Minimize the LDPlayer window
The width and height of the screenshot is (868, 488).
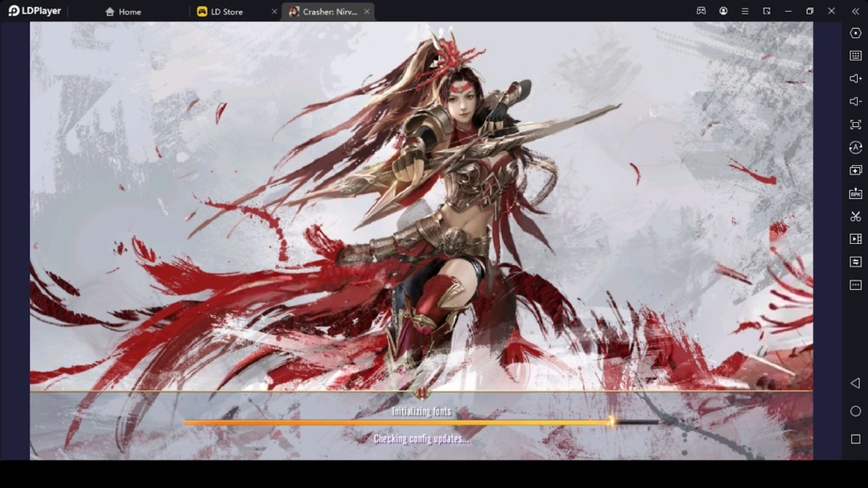[x=787, y=11]
